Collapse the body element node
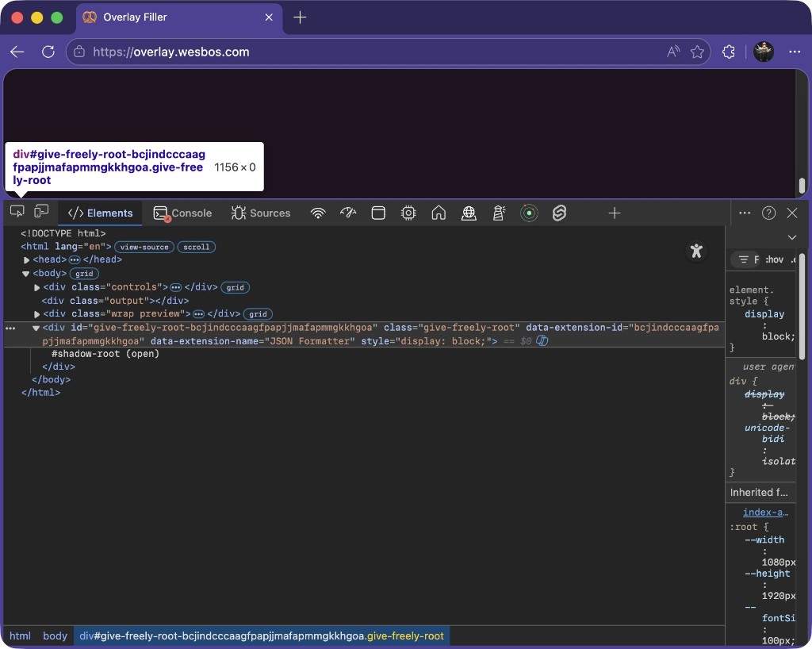The image size is (812, 649). [x=26, y=273]
